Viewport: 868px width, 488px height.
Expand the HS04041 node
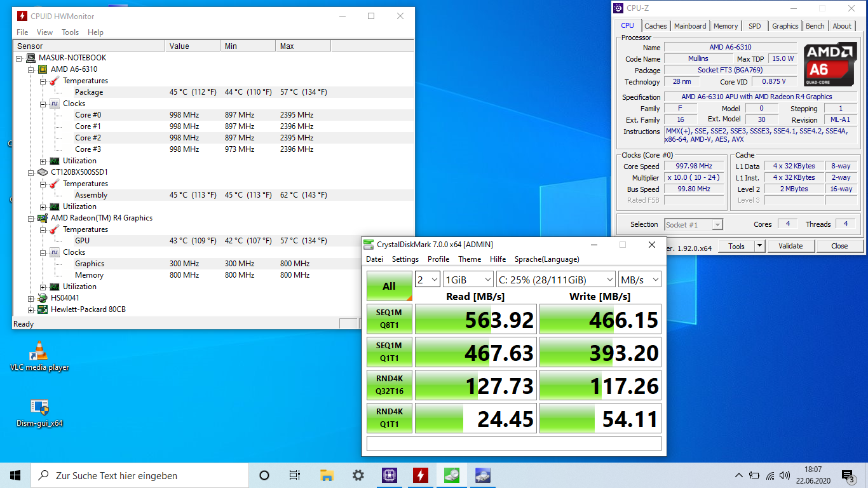(31, 298)
